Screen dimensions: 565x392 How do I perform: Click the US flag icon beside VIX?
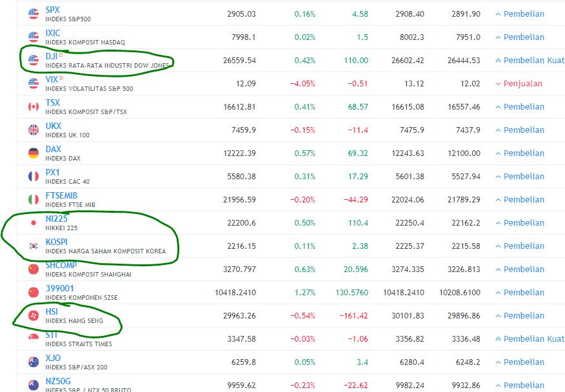[x=33, y=83]
